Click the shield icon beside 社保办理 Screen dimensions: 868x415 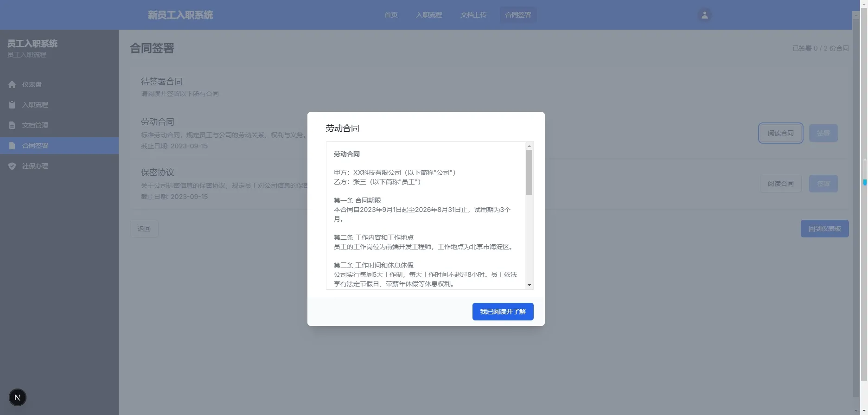point(12,166)
